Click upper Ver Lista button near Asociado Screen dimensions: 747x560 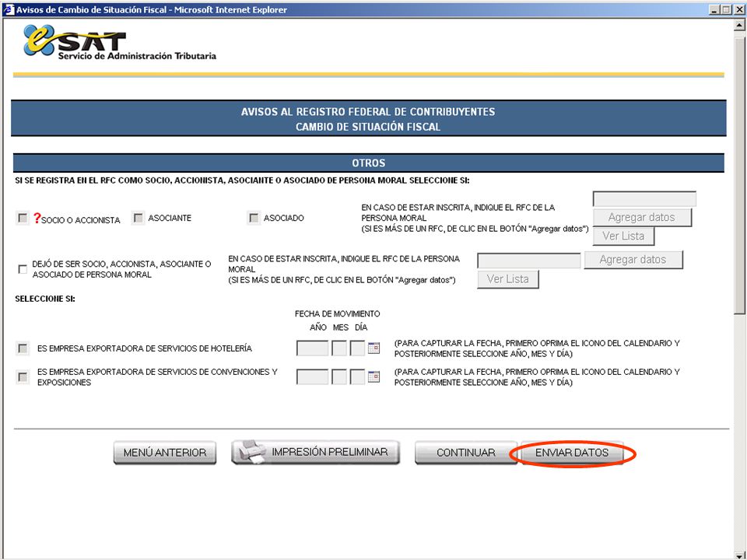(623, 236)
